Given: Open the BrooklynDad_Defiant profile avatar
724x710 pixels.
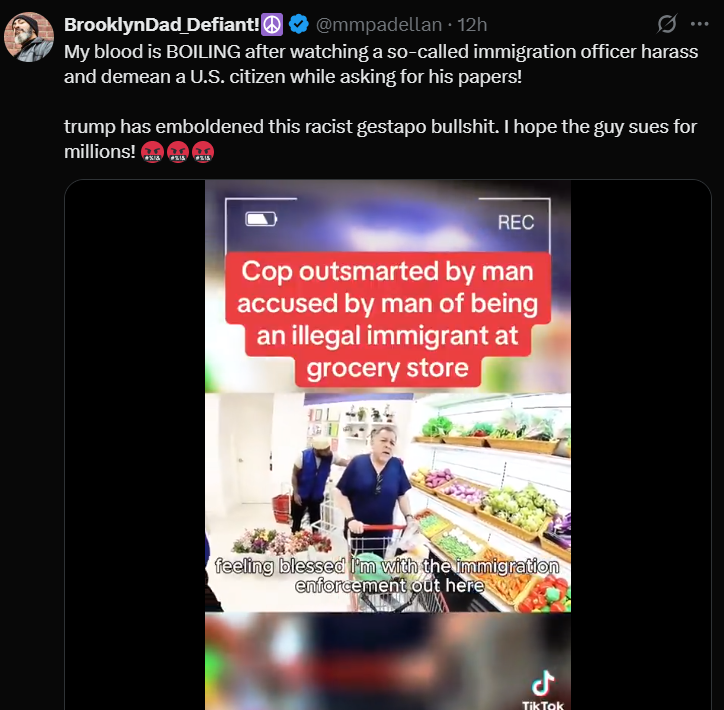Looking at the screenshot, I should [x=29, y=37].
